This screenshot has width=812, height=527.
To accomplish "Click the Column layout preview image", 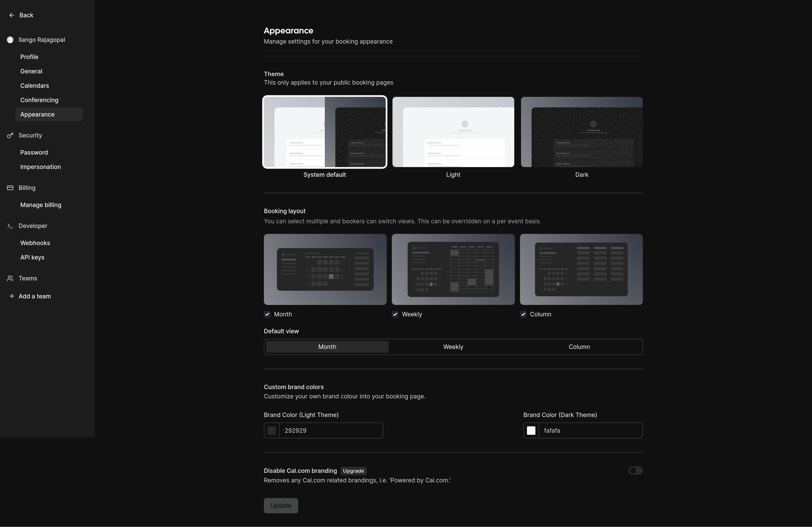I will point(581,269).
